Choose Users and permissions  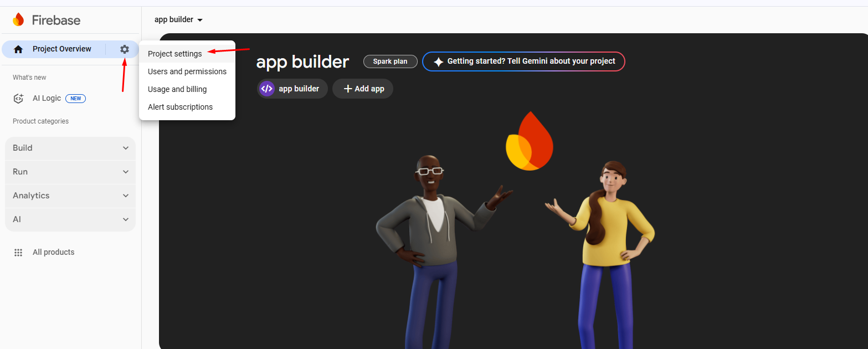click(x=187, y=71)
